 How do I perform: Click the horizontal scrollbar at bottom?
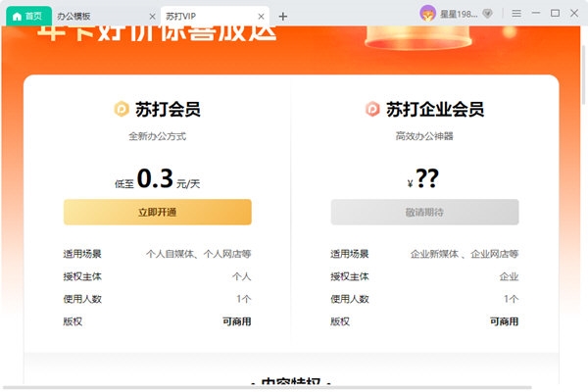267,387
